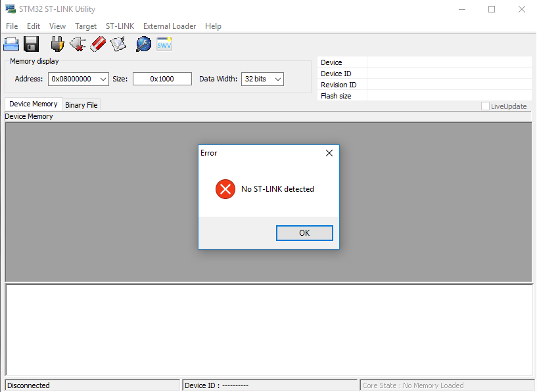537x392 pixels.
Task: Open the External Loader menu
Action: 170,26
